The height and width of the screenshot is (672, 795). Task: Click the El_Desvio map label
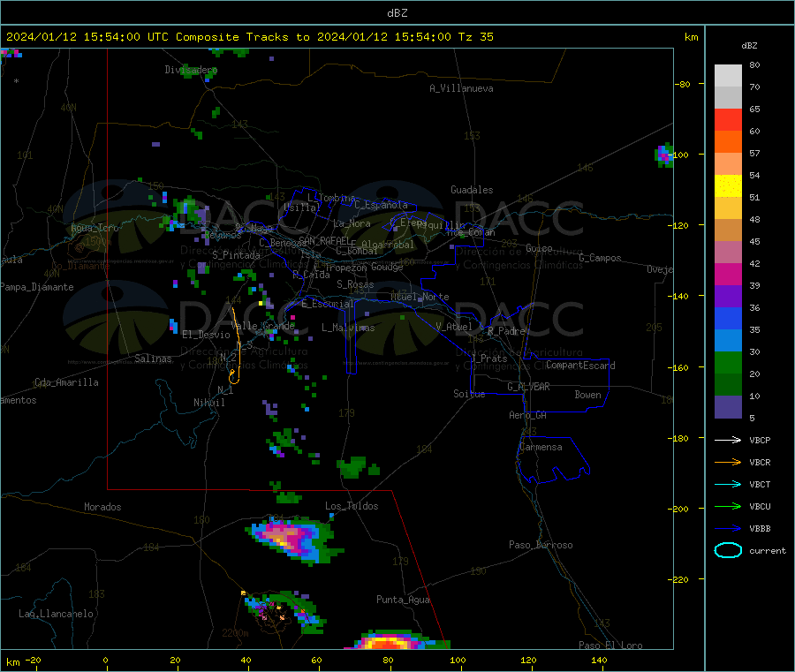[206, 335]
